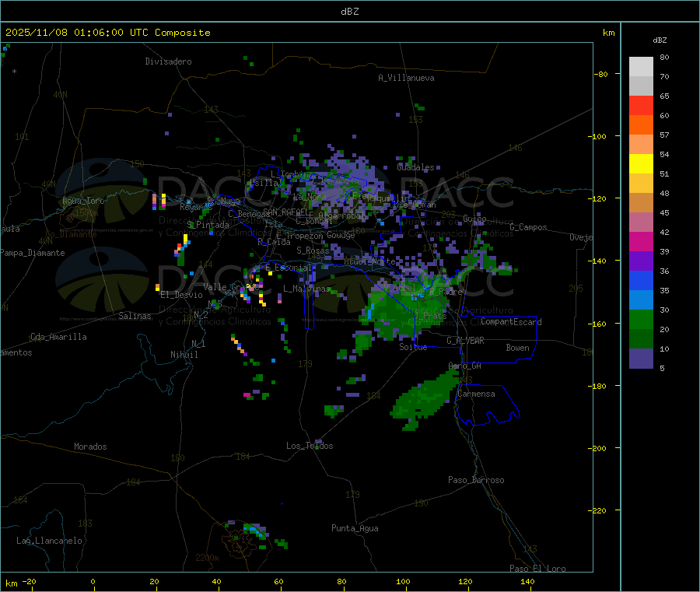Click the dBZ heading above the color scale

tap(660, 40)
